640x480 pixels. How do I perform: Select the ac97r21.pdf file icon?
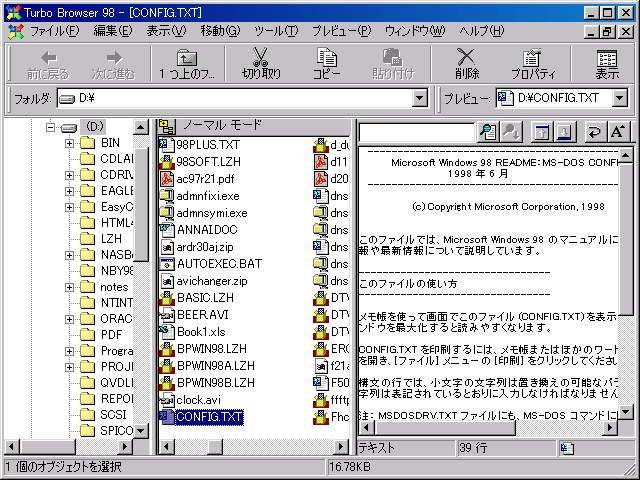pyautogui.click(x=166, y=179)
